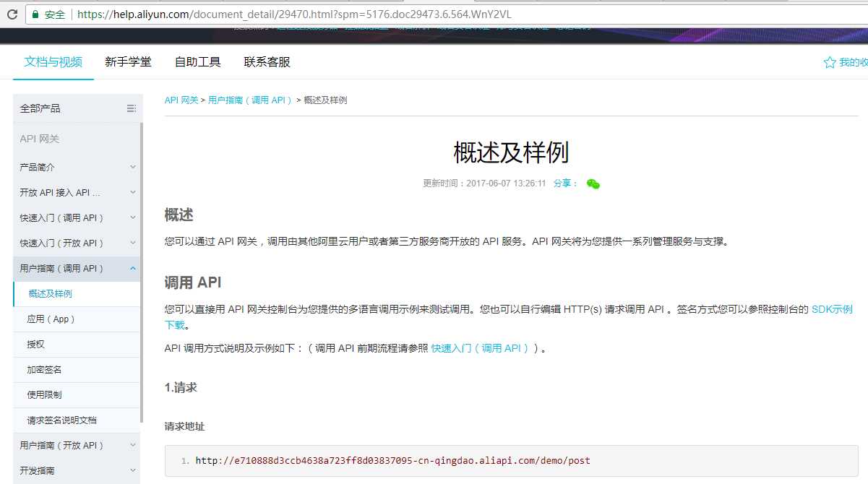Open the 授权 sidebar item

[x=77, y=344]
